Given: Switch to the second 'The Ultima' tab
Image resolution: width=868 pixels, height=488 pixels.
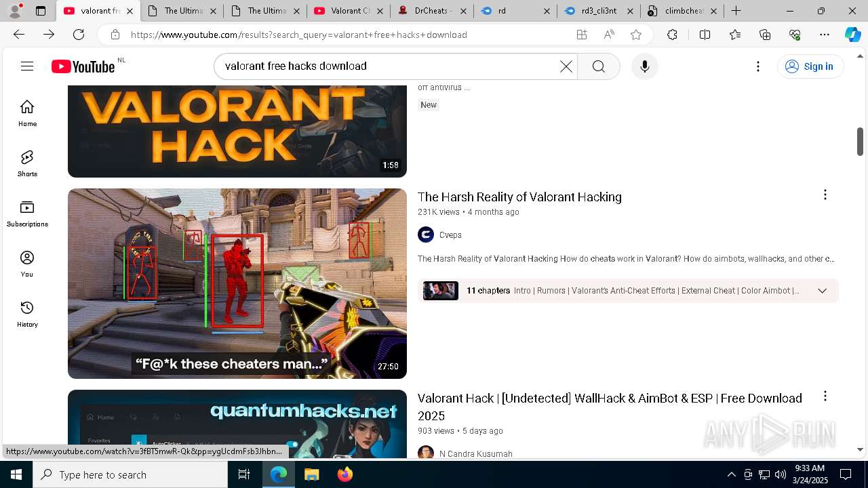Looking at the screenshot, I should tap(265, 11).
